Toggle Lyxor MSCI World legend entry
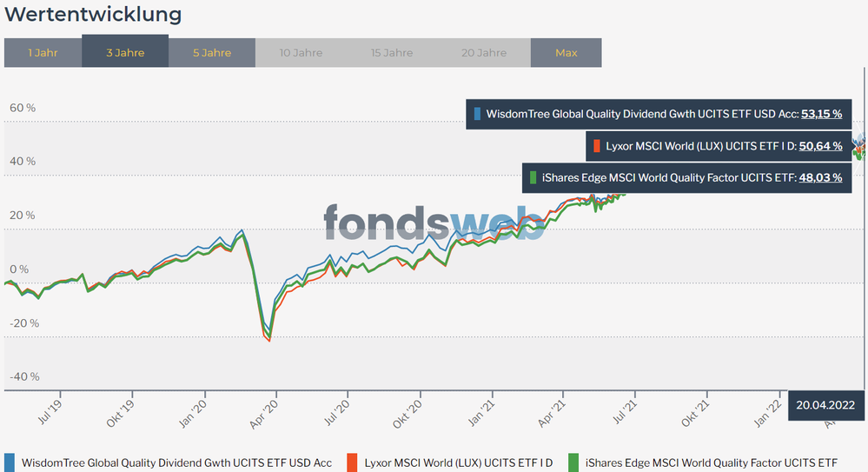868x472 pixels. [450, 462]
